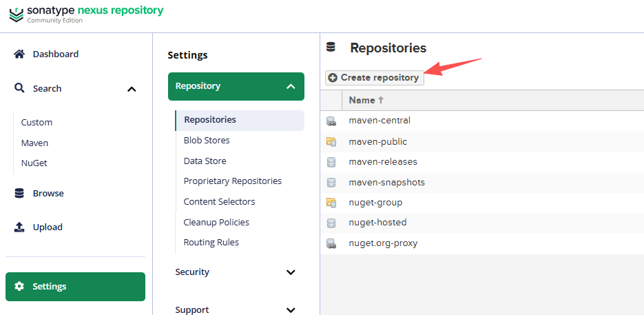Click the plus icon on Create repository

(x=333, y=78)
